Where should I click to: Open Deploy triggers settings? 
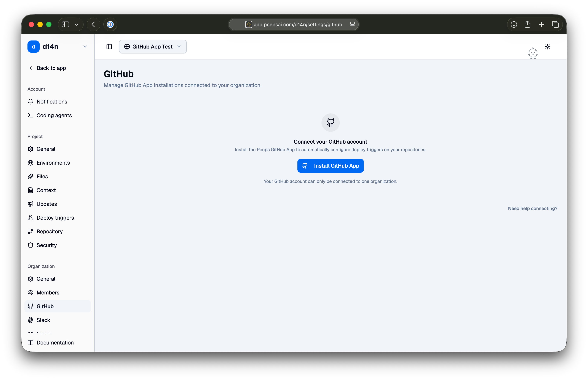click(58, 218)
